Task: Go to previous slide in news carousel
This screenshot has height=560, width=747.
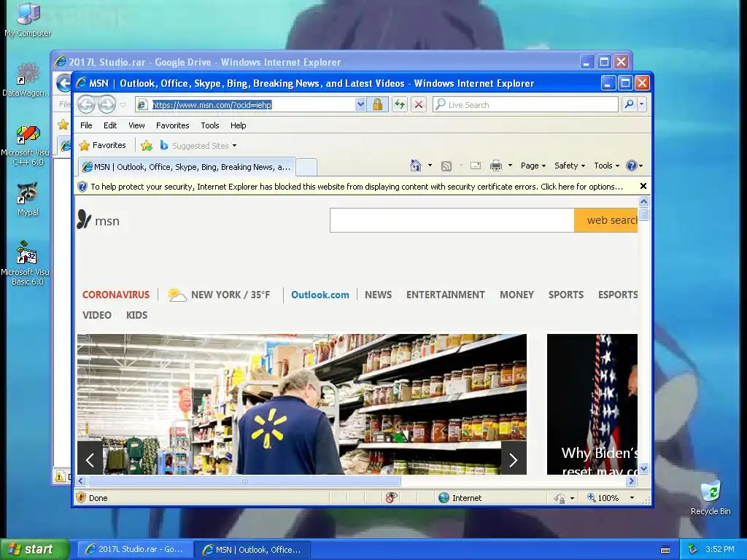Action: tap(90, 459)
